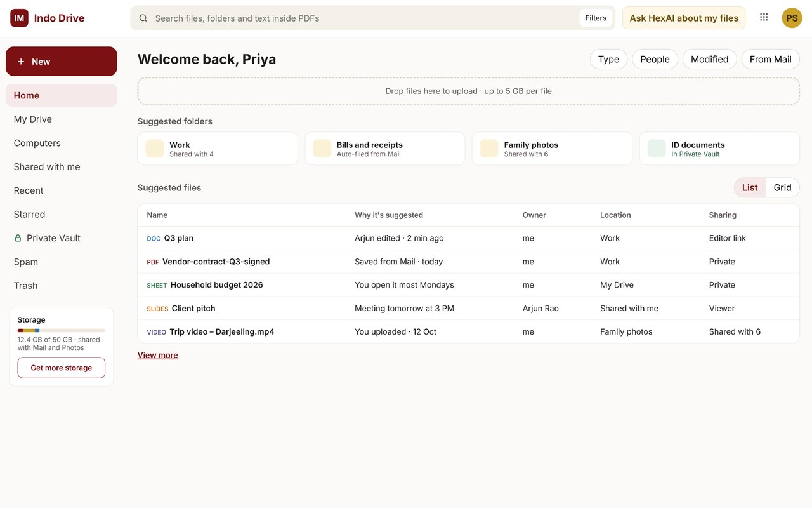Click the VIDEO badge beside Trip video
This screenshot has width=812, height=508.
[156, 332]
